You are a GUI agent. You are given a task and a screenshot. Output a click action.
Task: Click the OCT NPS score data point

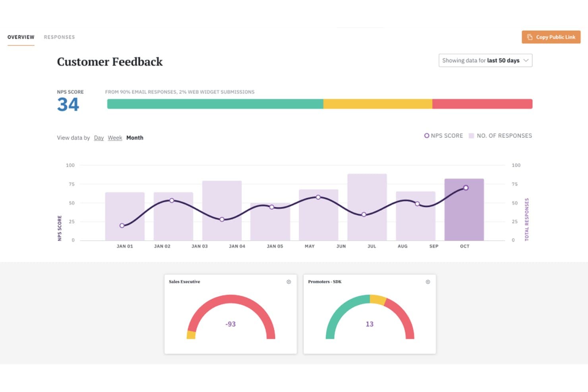coord(466,188)
